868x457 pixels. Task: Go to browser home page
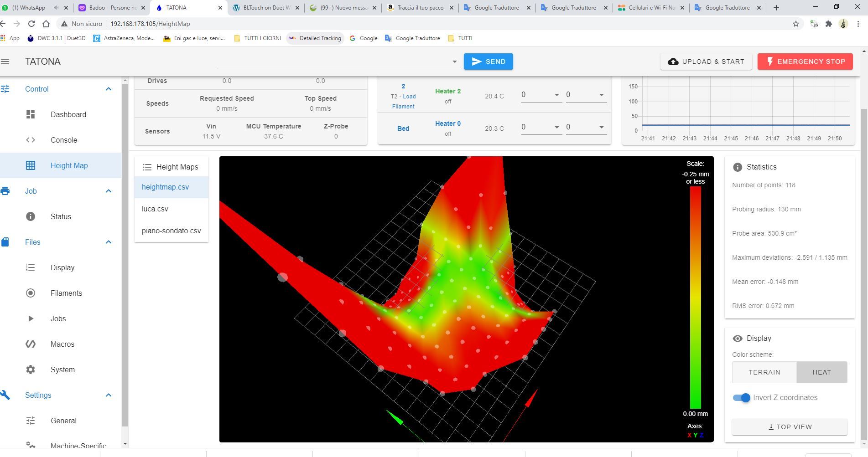click(46, 24)
